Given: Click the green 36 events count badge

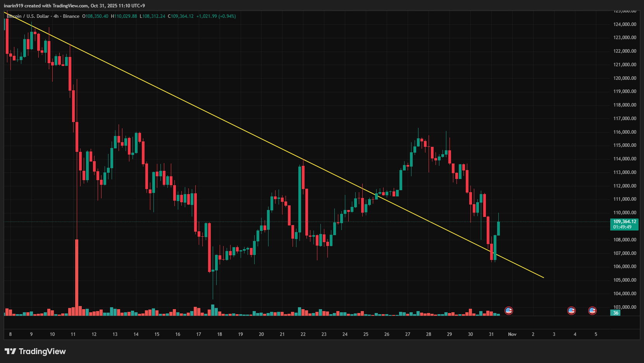Looking at the screenshot, I should click(615, 313).
